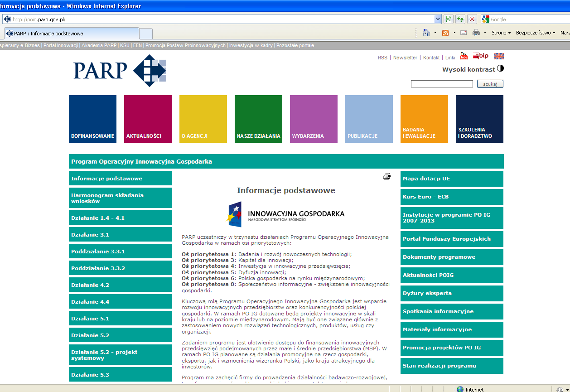Toggle Wysoki kontrast mode
Image resolution: width=570 pixels, height=392 pixels.
point(473,69)
